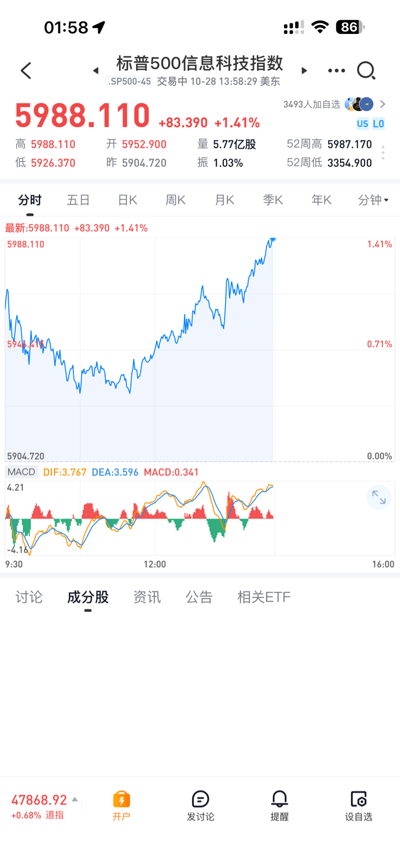
Task: Expand the 道指 index ticker arrow
Action: click(75, 799)
